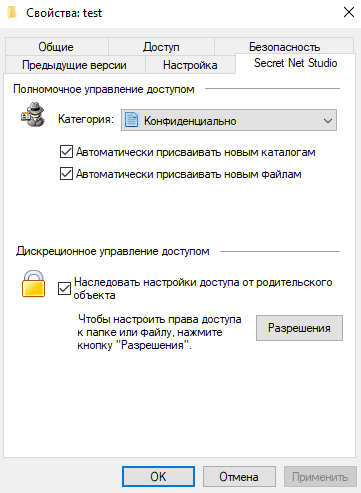Close the test properties dialog
361x493 pixels.
click(x=349, y=13)
